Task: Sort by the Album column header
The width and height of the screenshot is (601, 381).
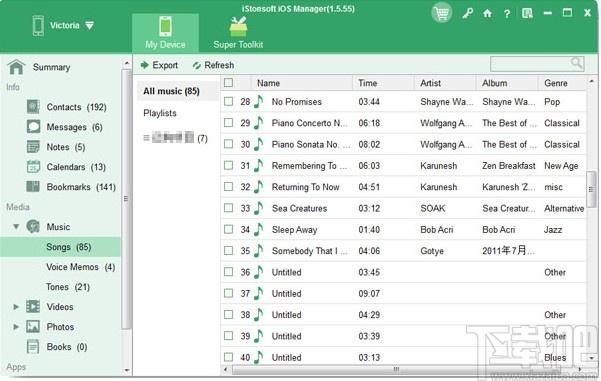Action: pos(507,83)
